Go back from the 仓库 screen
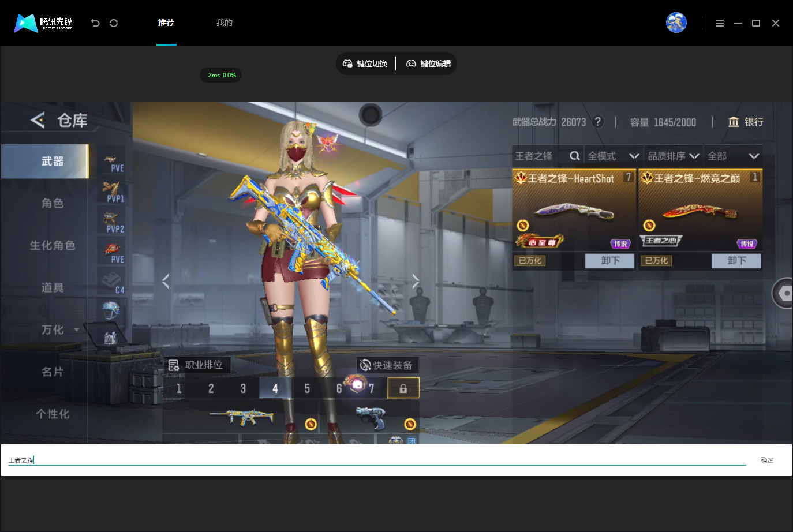The width and height of the screenshot is (793, 532). (x=38, y=120)
